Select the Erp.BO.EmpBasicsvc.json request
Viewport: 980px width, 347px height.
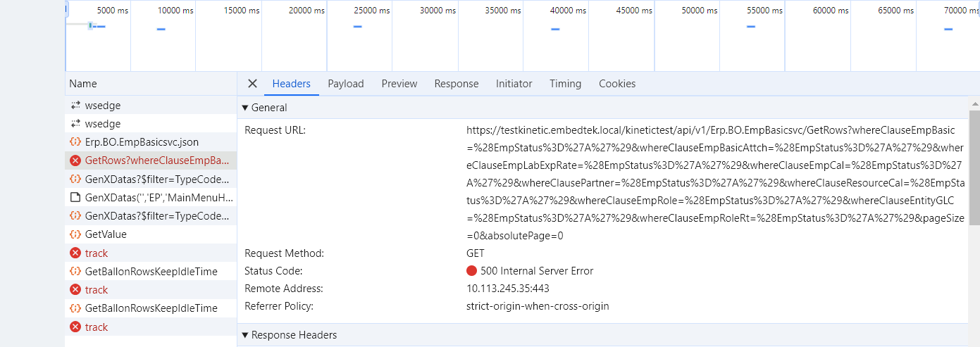pos(151,142)
